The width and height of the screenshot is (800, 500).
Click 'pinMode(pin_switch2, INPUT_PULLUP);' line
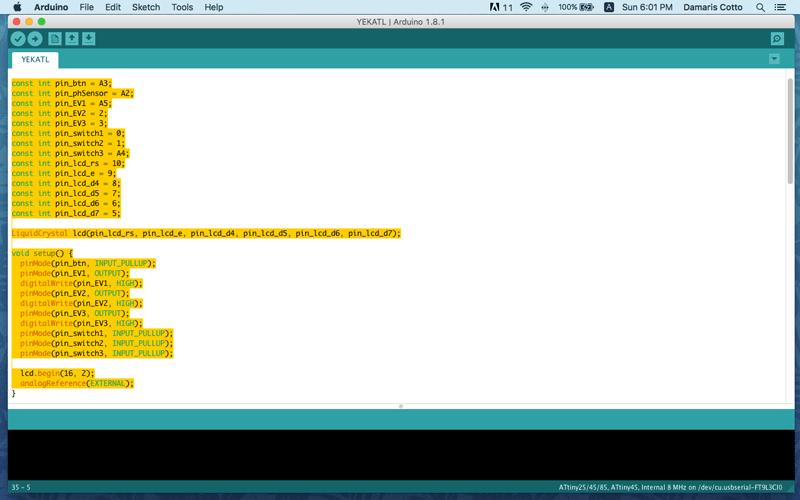[x=96, y=343]
